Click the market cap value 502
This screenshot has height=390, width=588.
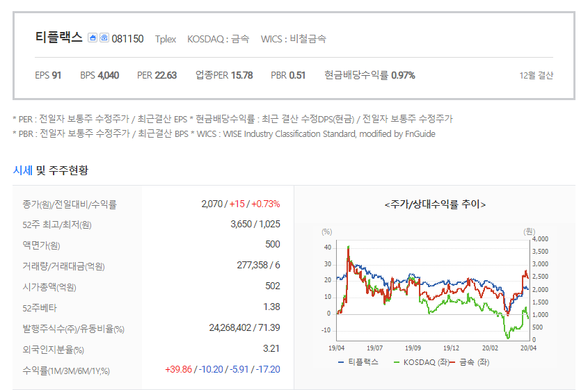tap(273, 286)
